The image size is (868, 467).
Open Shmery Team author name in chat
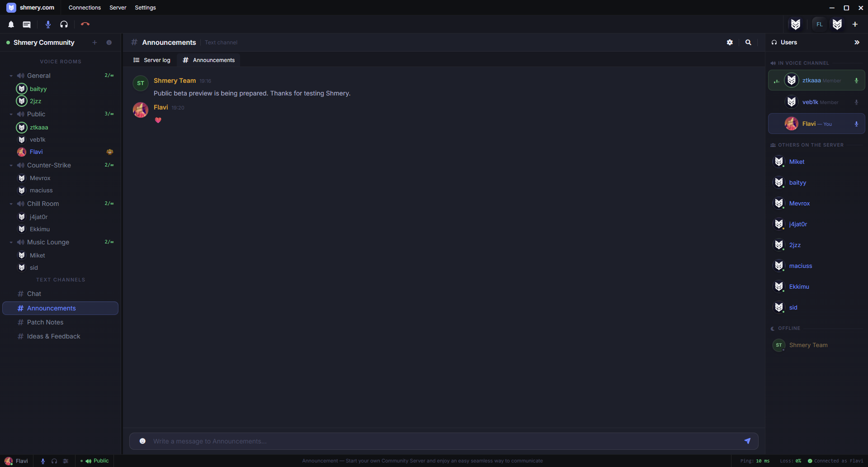coord(175,81)
